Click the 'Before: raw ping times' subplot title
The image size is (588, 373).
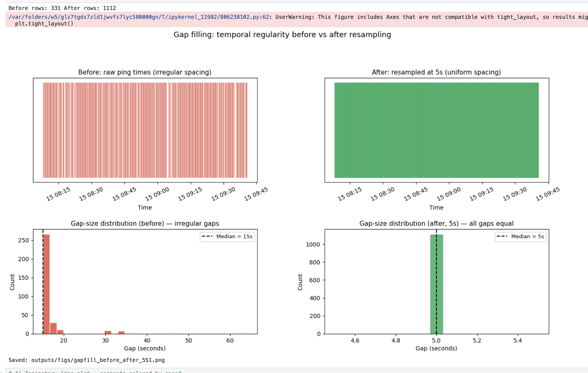pos(145,72)
